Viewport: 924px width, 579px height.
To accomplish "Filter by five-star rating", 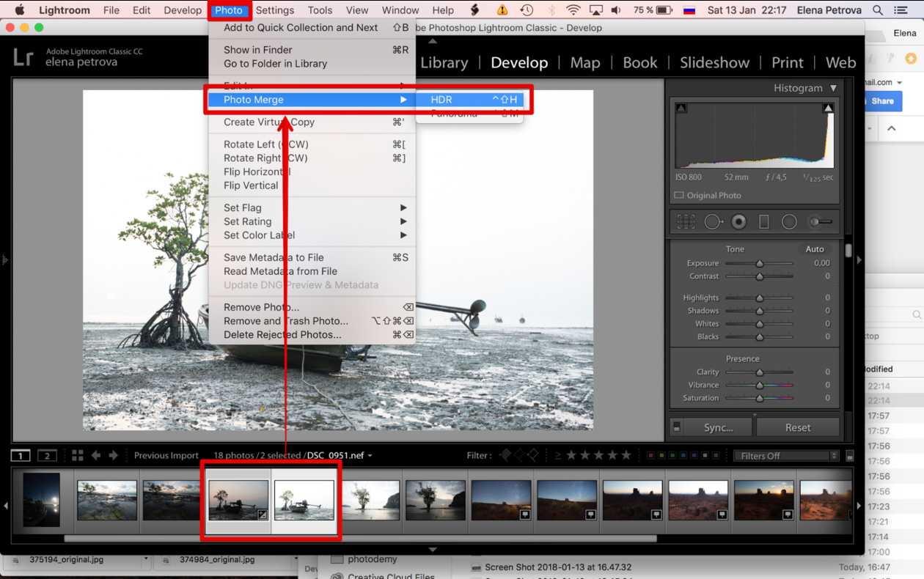I will [x=626, y=456].
